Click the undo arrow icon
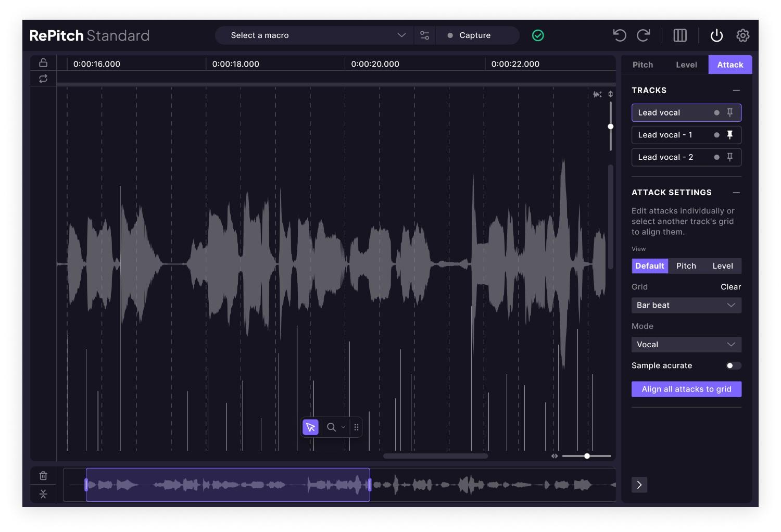The image size is (781, 532). click(x=619, y=35)
